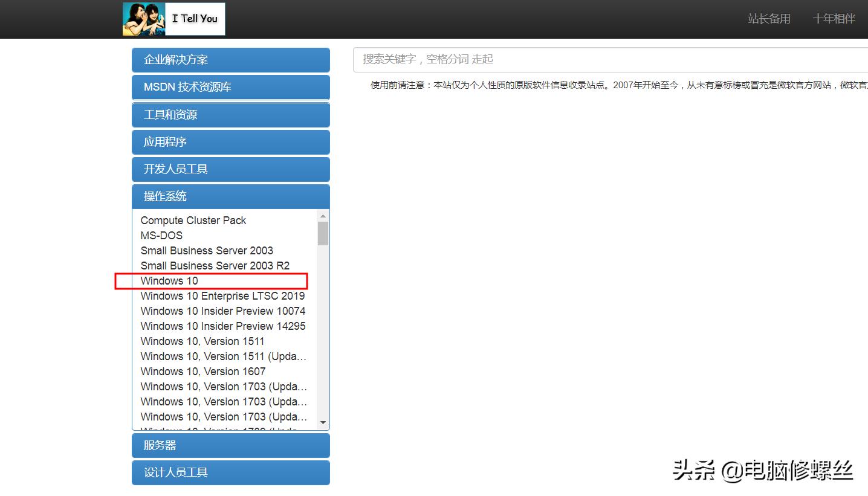
Task: Collapse the 操作系统 category
Action: point(230,196)
